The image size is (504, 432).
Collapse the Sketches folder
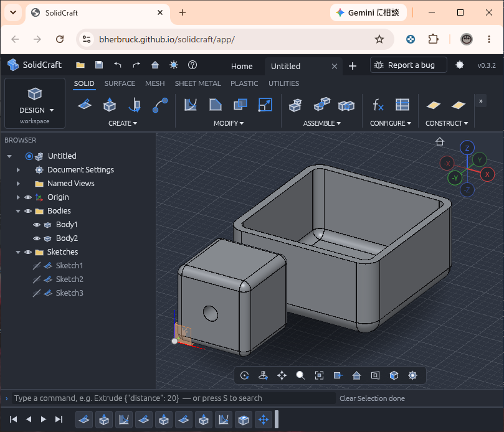click(x=18, y=252)
